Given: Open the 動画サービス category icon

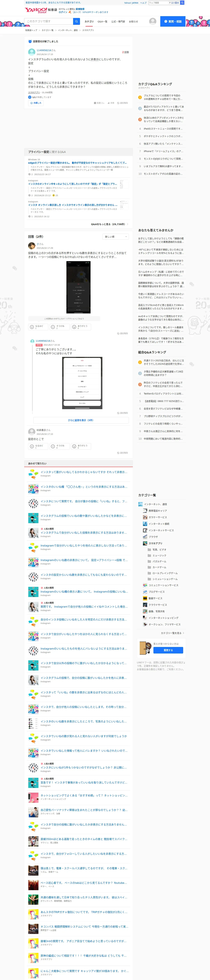Looking at the screenshot, I should pyautogui.click(x=145, y=598).
